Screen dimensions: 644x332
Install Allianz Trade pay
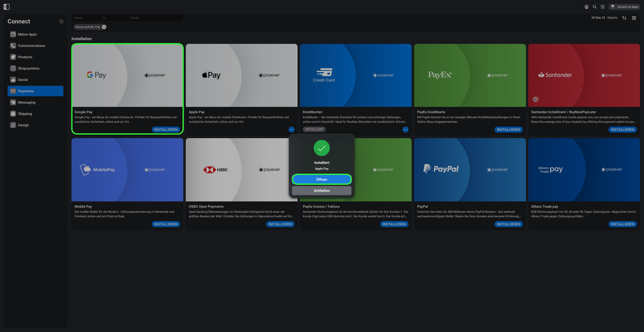(x=623, y=224)
